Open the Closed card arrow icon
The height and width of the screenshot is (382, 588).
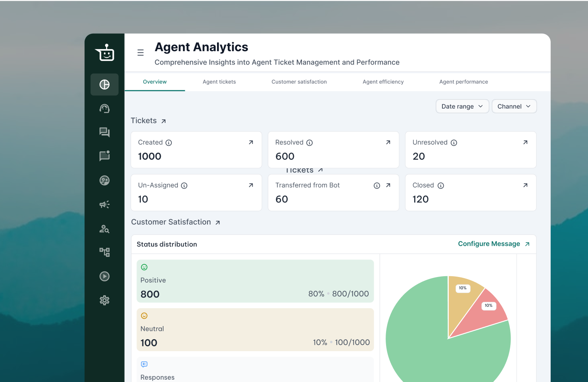525,185
